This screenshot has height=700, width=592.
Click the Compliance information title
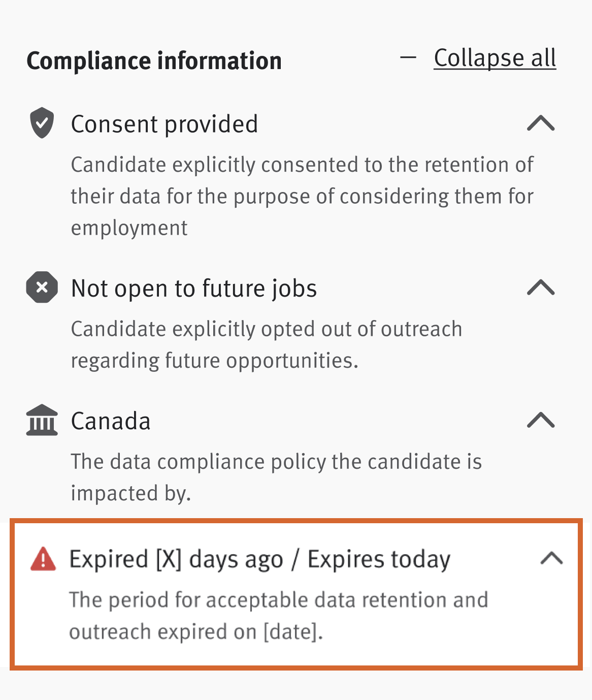(154, 61)
